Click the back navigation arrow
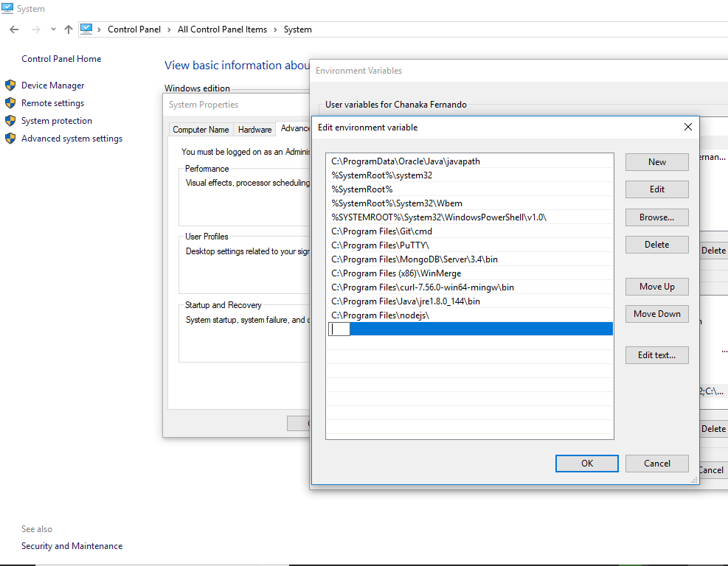The image size is (728, 566). [x=13, y=29]
